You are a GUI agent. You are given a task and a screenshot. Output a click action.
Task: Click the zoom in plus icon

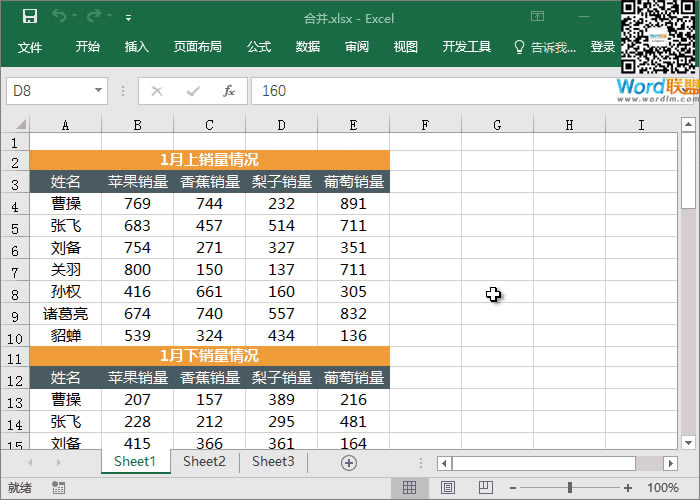627,488
